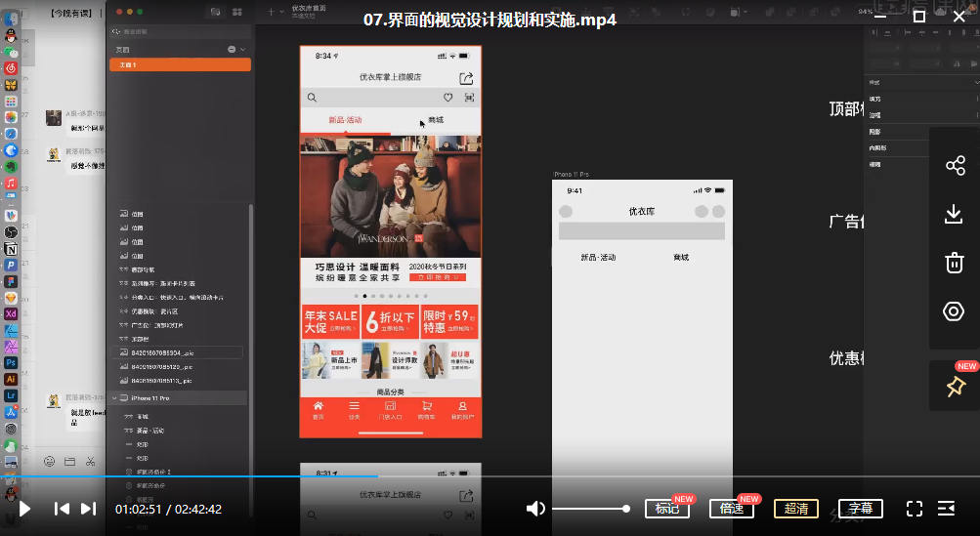Click the share icon in mockup header

pyautogui.click(x=466, y=78)
